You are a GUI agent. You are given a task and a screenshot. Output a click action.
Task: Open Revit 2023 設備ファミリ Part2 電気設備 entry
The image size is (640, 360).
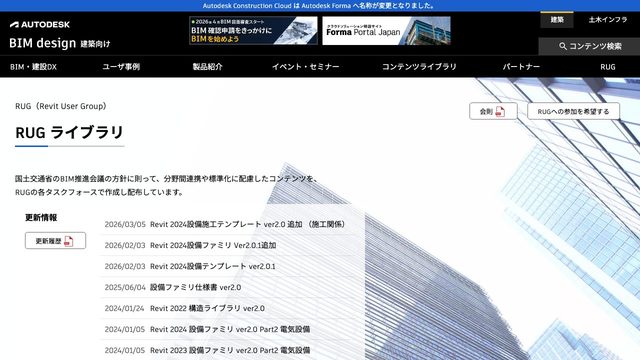coord(229,350)
